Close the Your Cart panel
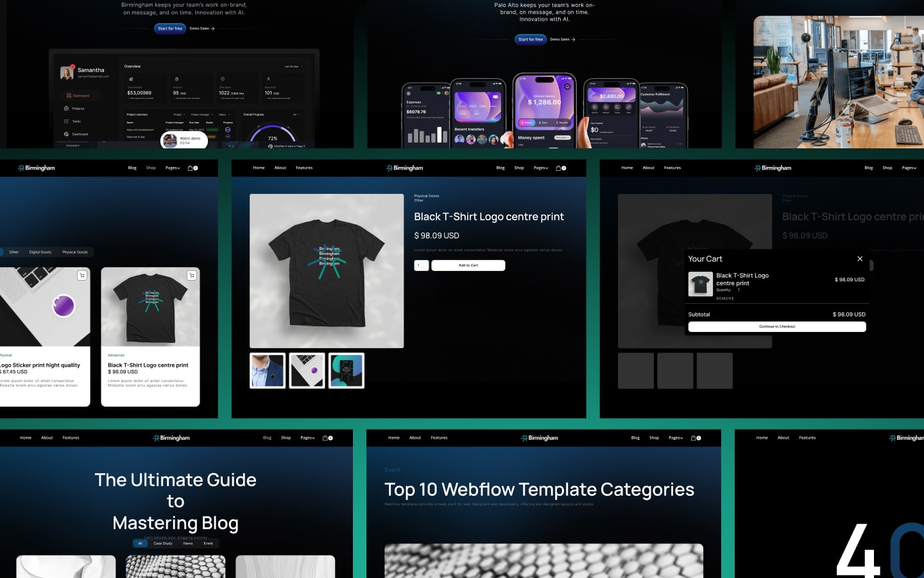The height and width of the screenshot is (578, 924). (860, 259)
